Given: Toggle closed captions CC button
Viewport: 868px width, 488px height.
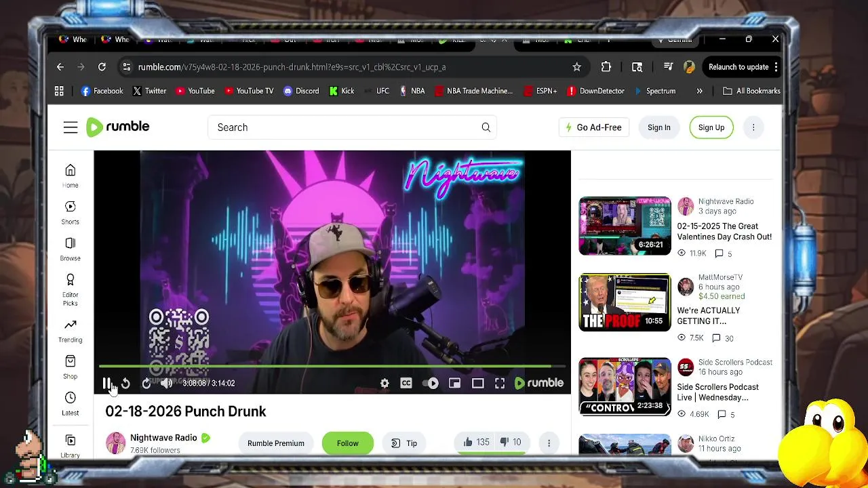Looking at the screenshot, I should (x=406, y=383).
